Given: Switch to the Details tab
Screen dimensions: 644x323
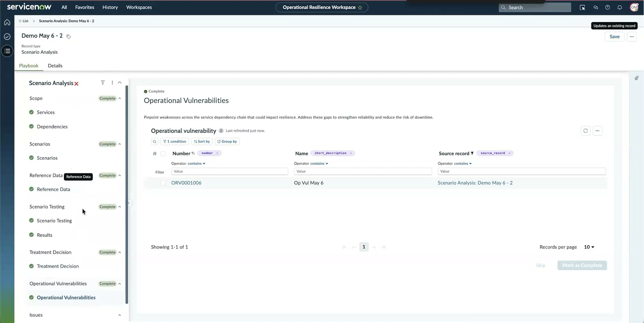Looking at the screenshot, I should (55, 65).
